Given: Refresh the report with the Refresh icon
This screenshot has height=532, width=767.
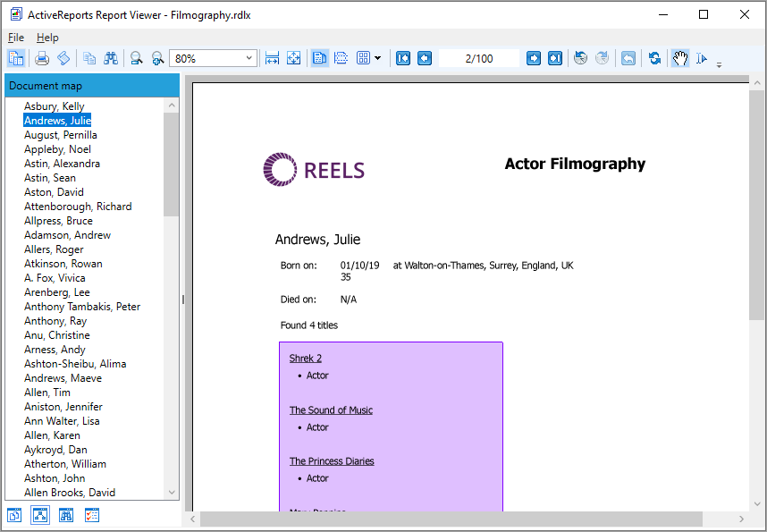Looking at the screenshot, I should pyautogui.click(x=654, y=58).
